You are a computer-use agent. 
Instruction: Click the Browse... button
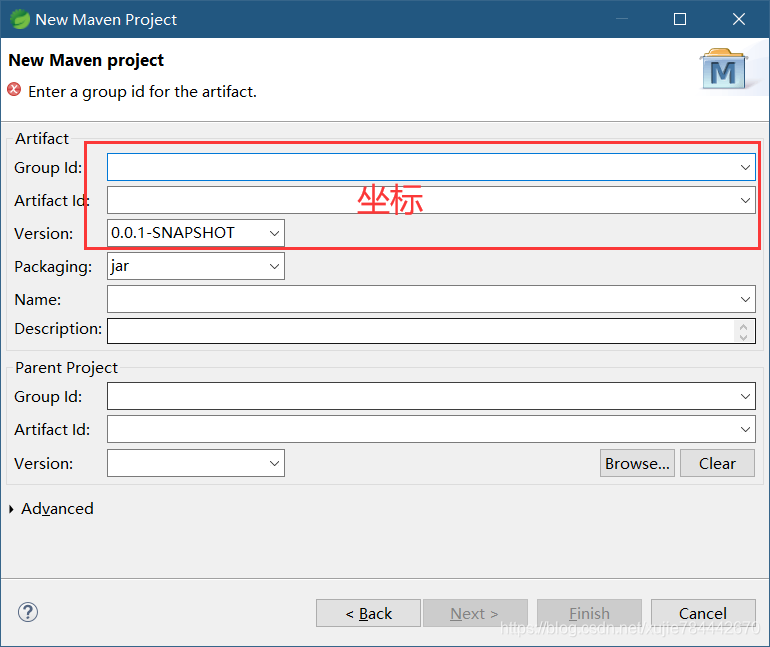[637, 463]
